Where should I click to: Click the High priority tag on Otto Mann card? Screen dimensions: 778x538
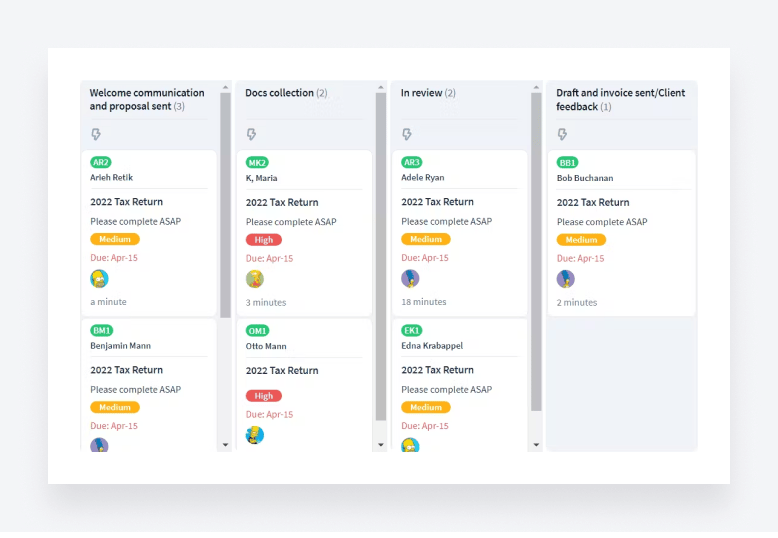pyautogui.click(x=263, y=396)
